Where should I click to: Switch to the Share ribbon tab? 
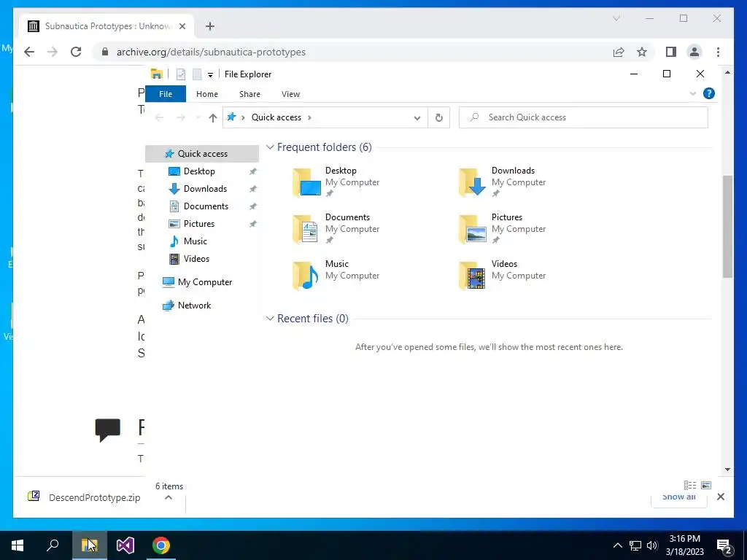[249, 94]
